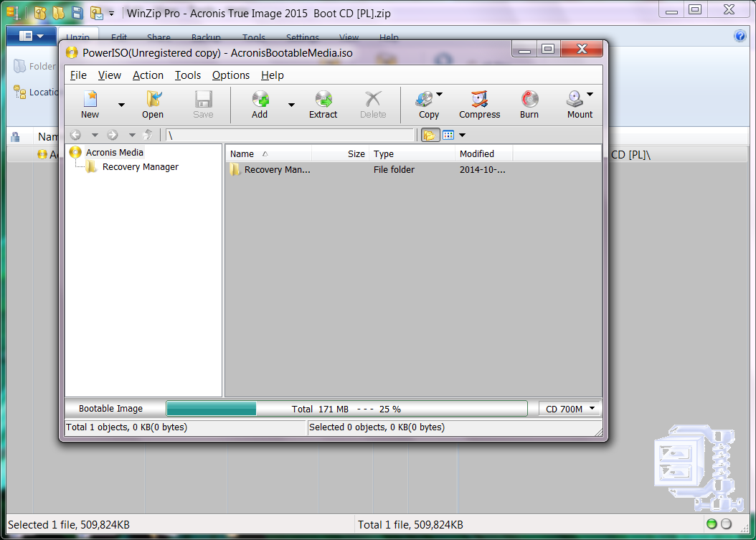Click the Burn disc toolbar icon
Image resolution: width=756 pixels, height=540 pixels.
529,99
